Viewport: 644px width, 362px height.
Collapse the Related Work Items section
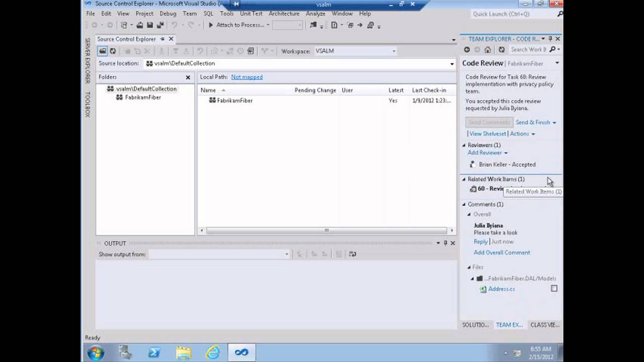tap(464, 179)
